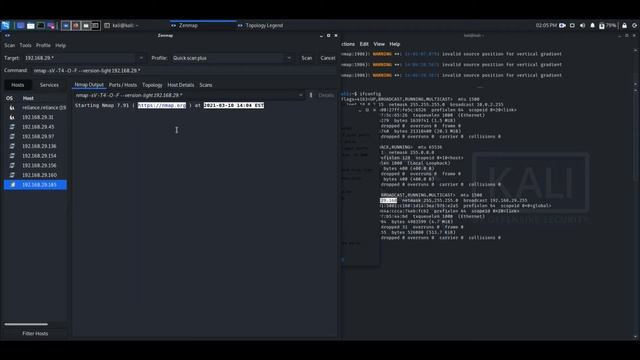Open the Edit menu in the terminal window
Image resolution: width=640 pixels, height=360 pixels.
coord(364,44)
